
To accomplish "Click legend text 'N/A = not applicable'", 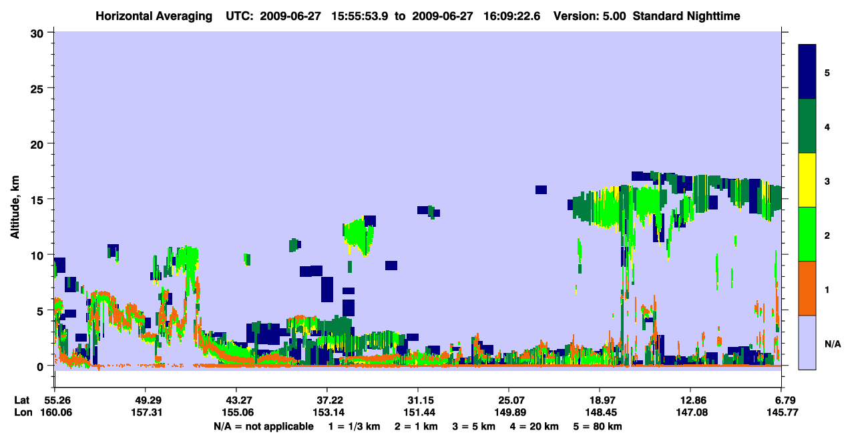I will click(x=264, y=426).
